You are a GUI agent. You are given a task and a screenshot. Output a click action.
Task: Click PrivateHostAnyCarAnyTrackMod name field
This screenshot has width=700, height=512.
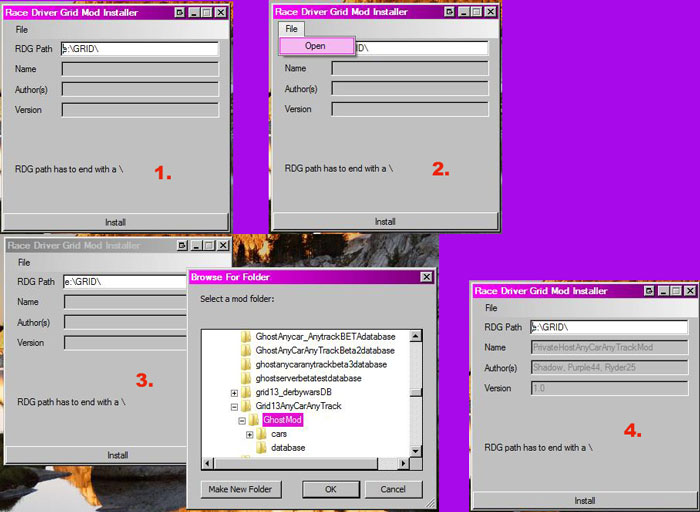(609, 347)
